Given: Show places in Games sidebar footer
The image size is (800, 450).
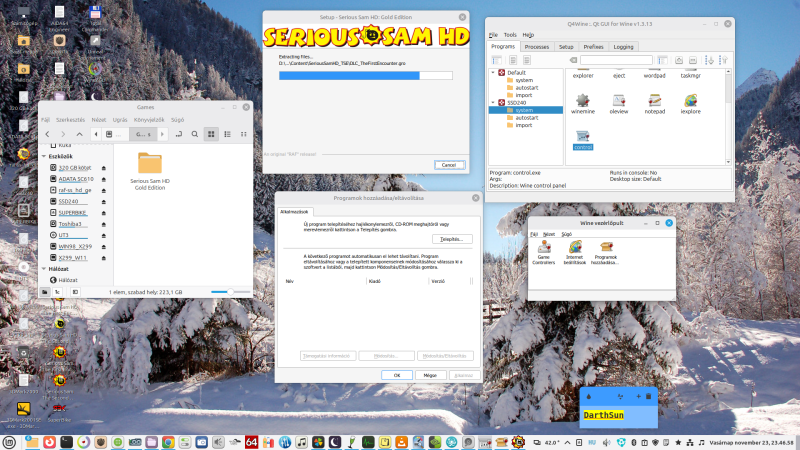Looking at the screenshot, I should tap(45, 292).
